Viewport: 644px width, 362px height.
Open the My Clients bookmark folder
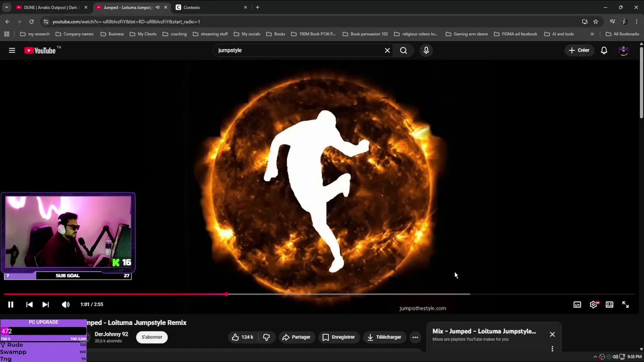143,34
